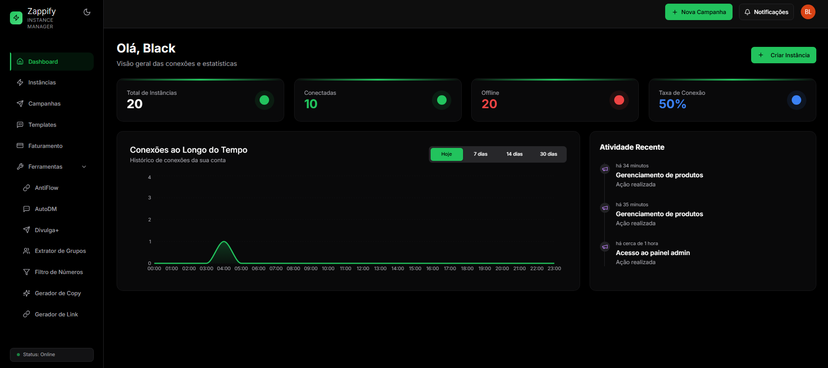Viewport: 828px width, 368px height.
Task: Click the Taxa de Conexão 50% value
Action: (673, 104)
